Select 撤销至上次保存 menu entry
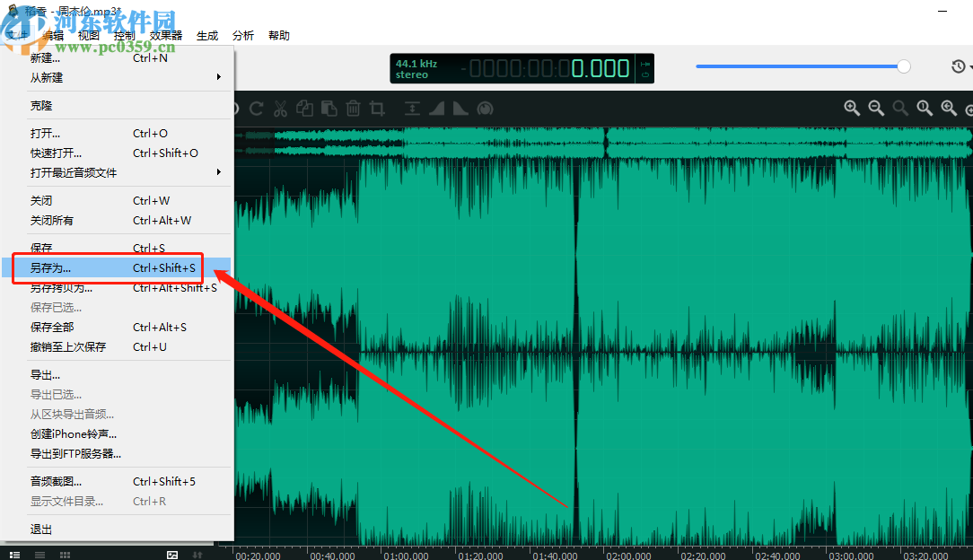Viewport: 973px width, 560px height. [117, 347]
